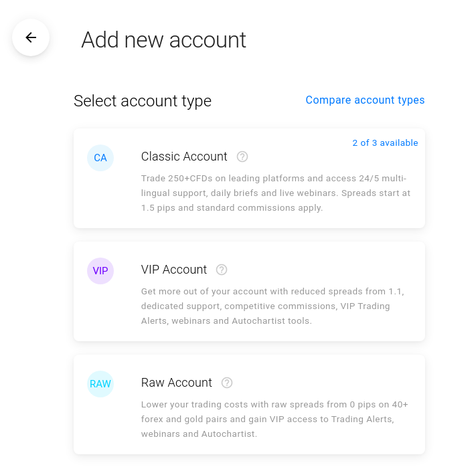Click the RAW account badge icon
476x473 pixels.
(x=100, y=384)
